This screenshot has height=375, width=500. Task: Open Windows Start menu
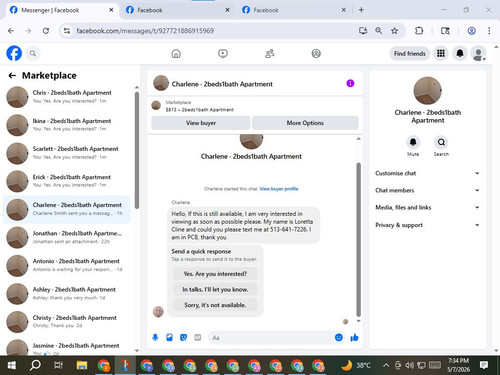(x=12, y=366)
